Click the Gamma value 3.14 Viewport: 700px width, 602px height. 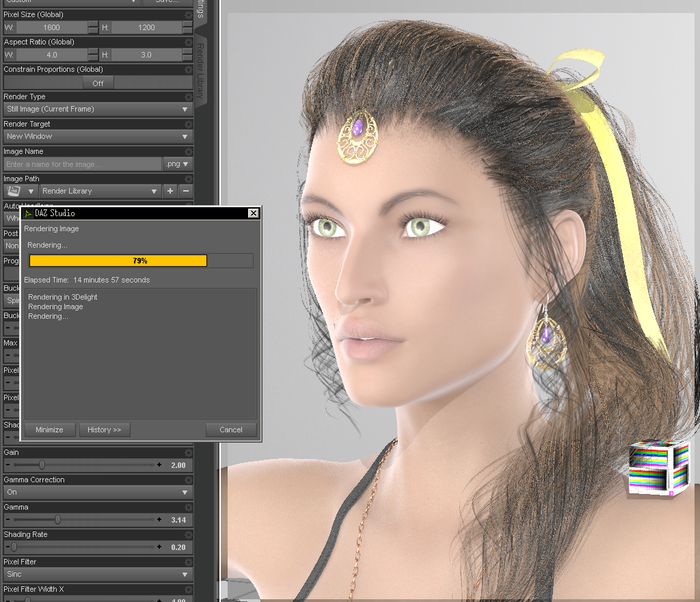(178, 520)
